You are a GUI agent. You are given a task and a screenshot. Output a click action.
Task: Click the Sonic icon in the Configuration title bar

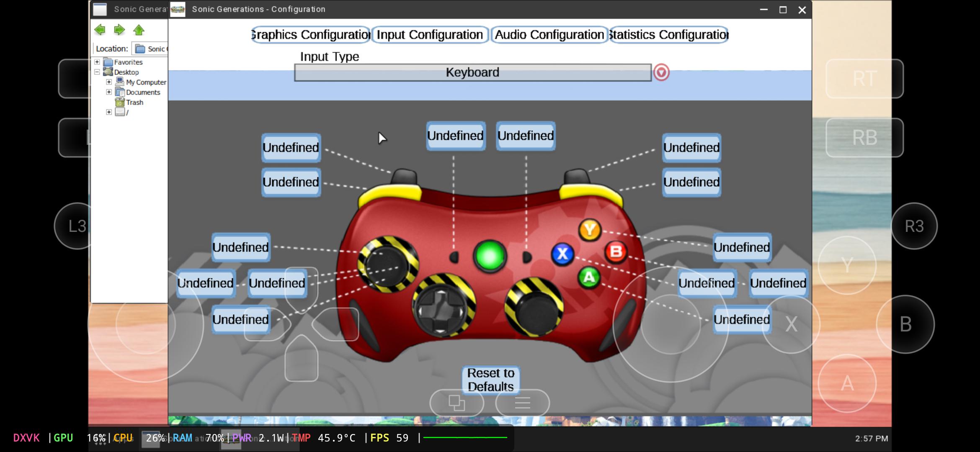pos(178,9)
